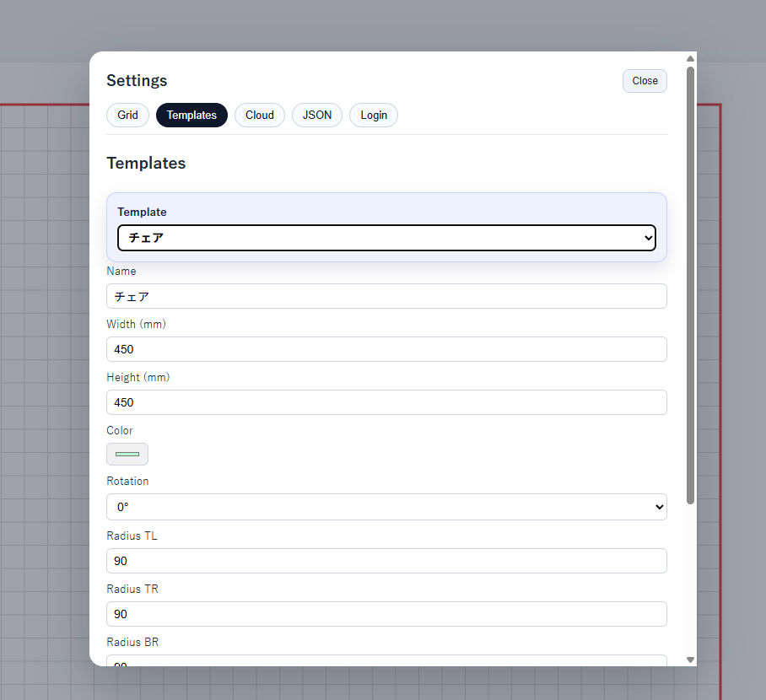Close the Settings dialog

tap(645, 81)
